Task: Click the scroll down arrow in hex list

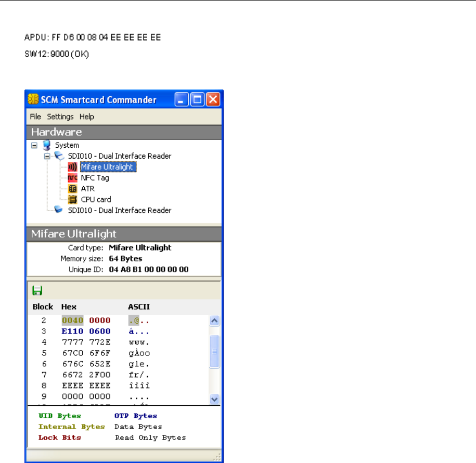Action: [214, 399]
